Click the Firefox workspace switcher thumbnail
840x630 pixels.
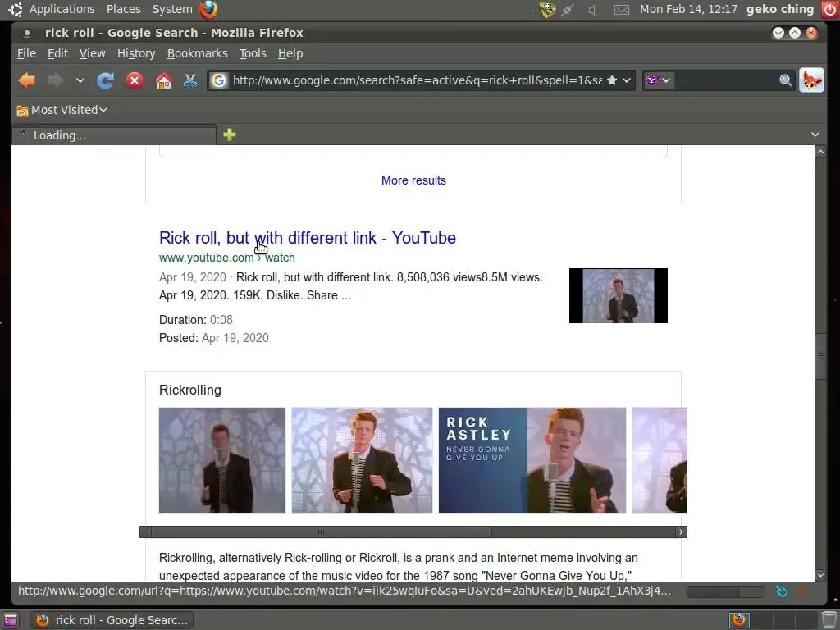click(739, 620)
